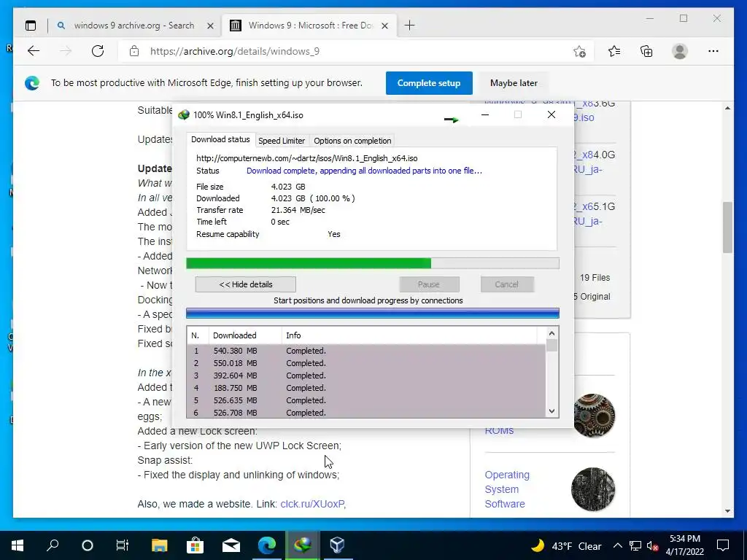The image size is (747, 560).
Task: Open Cortana circle on the taskbar
Action: click(88, 545)
